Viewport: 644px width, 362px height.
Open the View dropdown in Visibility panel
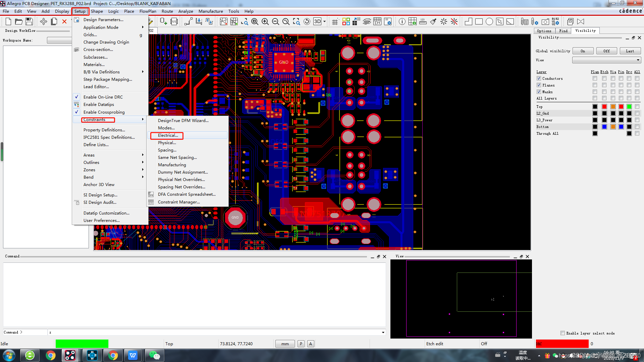(606, 60)
